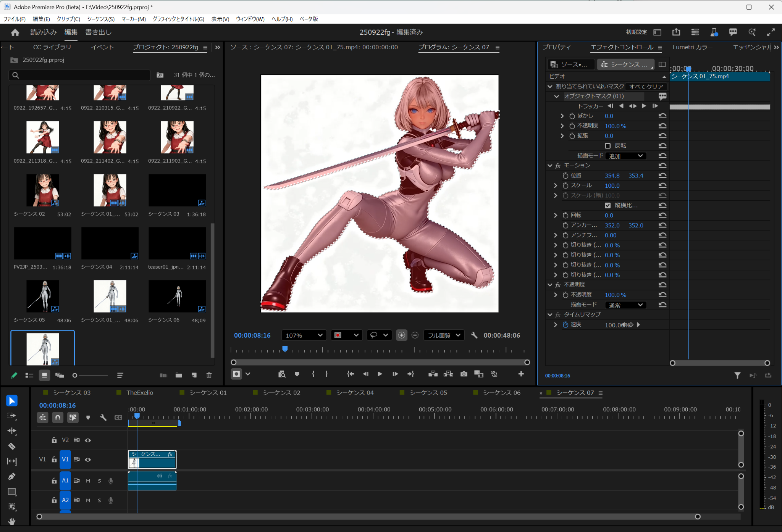The width and height of the screenshot is (782, 532).
Task: Expand the スケール property disclosure arrow
Action: pos(556,185)
